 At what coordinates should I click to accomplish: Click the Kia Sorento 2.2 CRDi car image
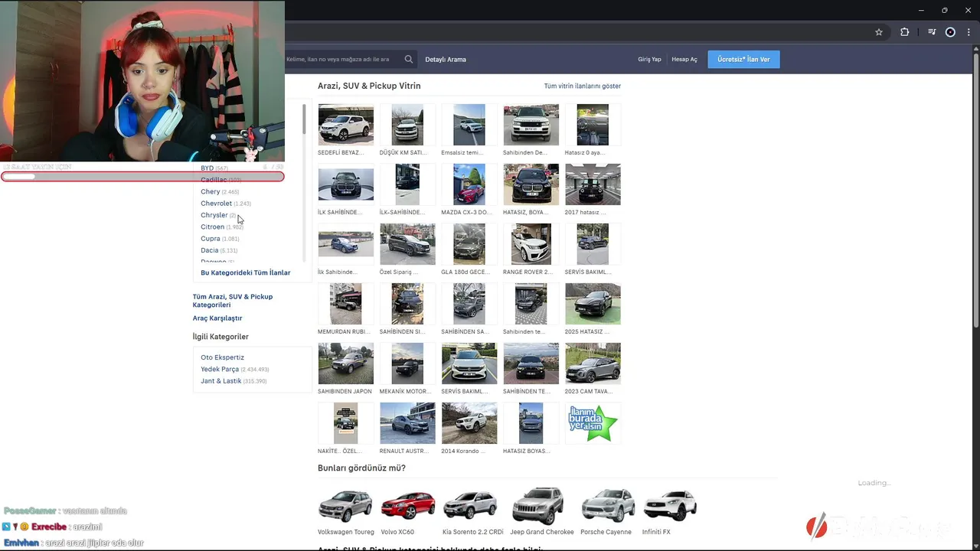(470, 505)
